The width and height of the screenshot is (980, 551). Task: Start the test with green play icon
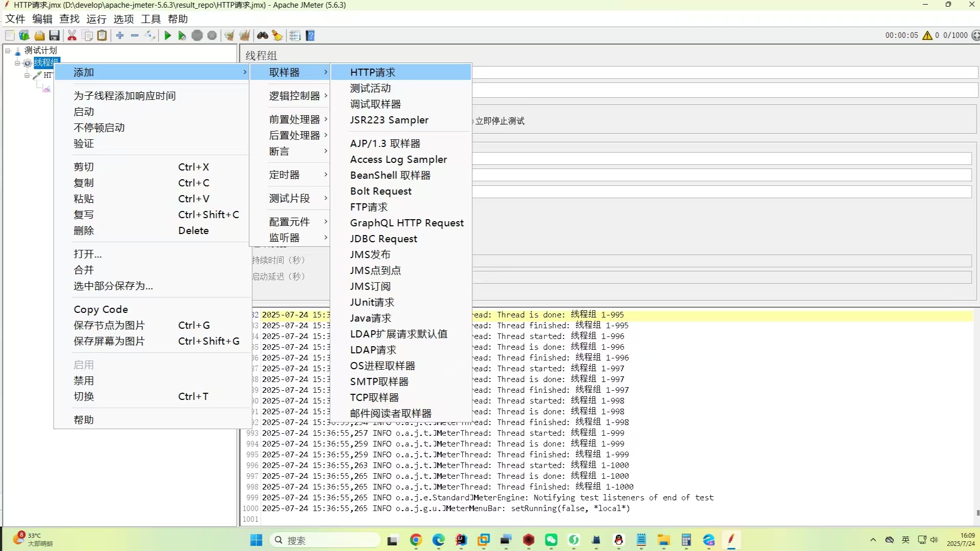tap(167, 35)
